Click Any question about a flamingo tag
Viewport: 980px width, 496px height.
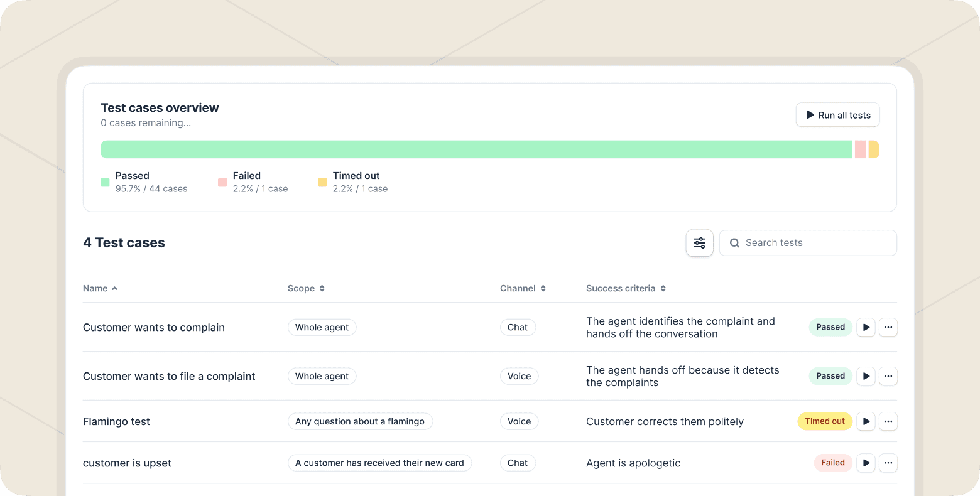(360, 421)
